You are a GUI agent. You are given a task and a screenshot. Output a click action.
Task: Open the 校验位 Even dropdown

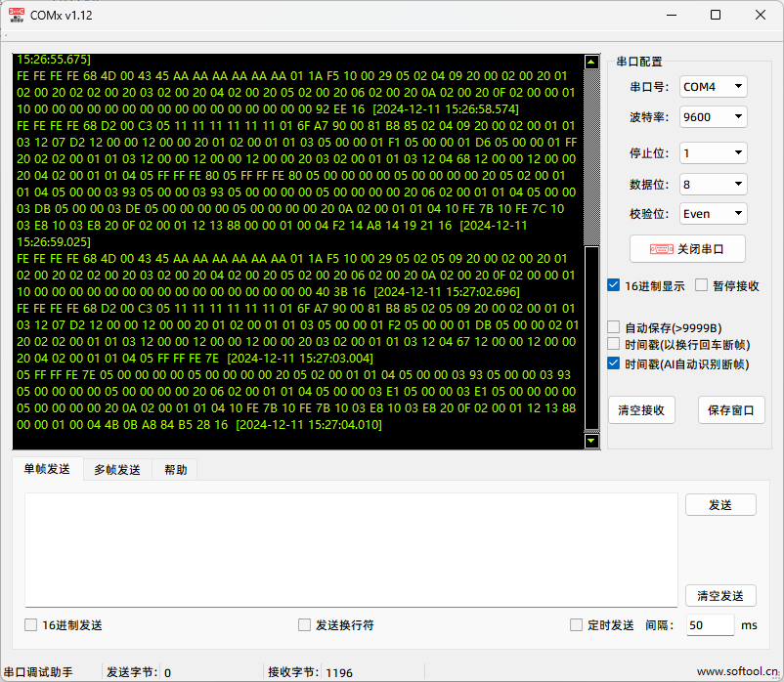click(713, 214)
